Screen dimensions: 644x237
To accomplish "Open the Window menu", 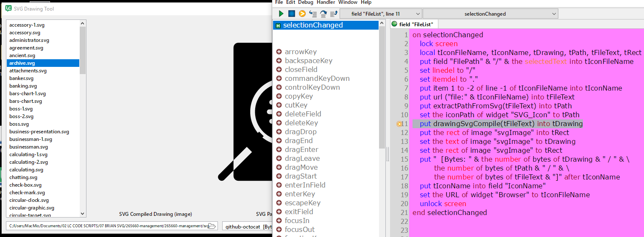I will pos(348,3).
